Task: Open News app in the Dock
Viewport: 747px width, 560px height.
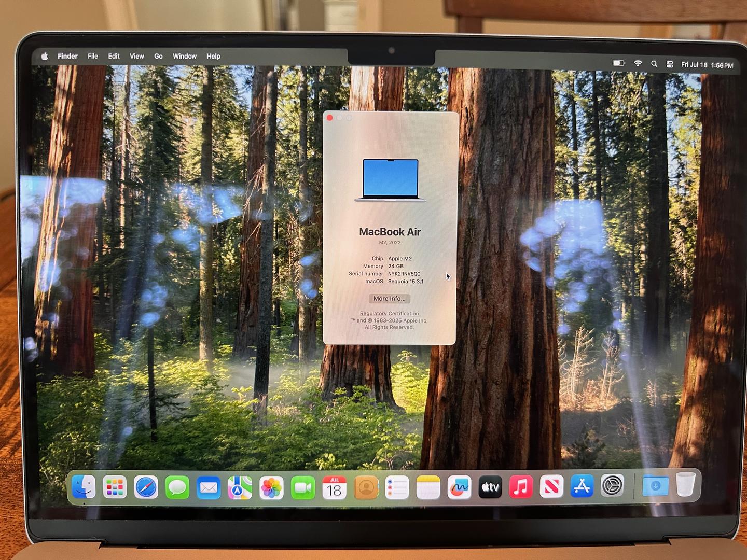Action: [x=551, y=487]
